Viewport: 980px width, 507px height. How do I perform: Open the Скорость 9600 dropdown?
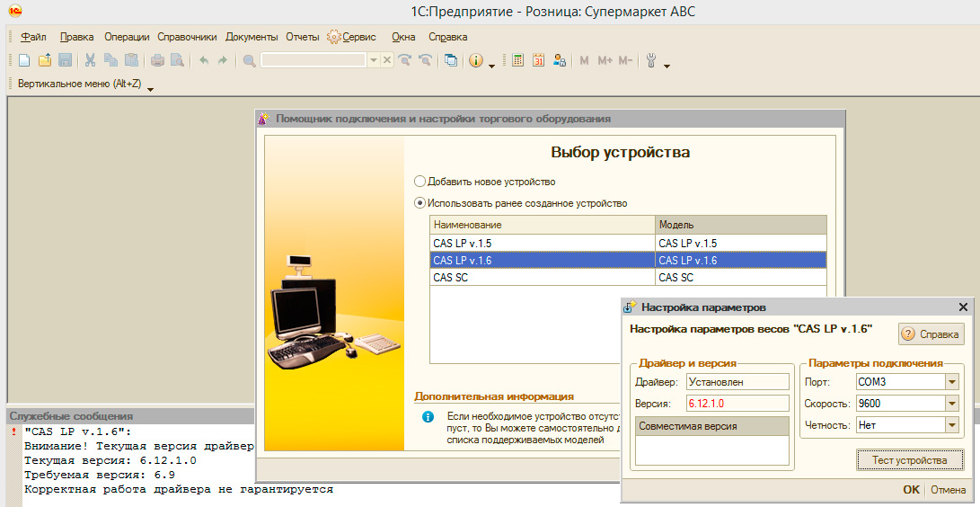tap(952, 404)
